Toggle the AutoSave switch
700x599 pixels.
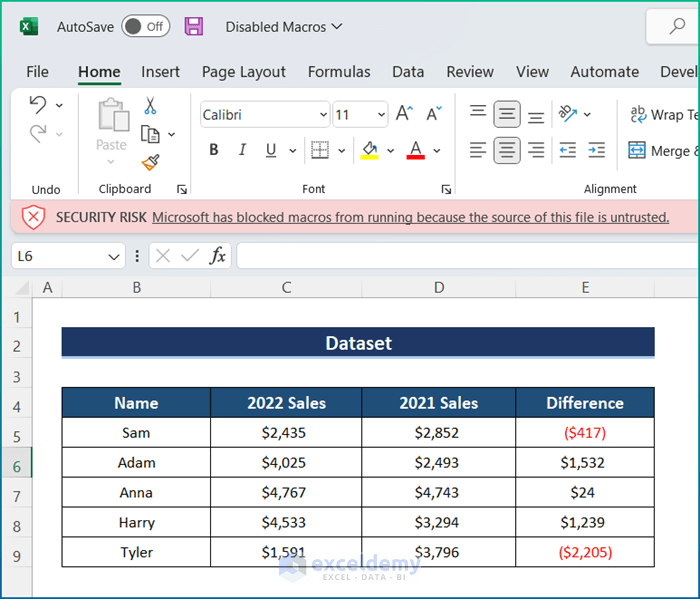[145, 27]
